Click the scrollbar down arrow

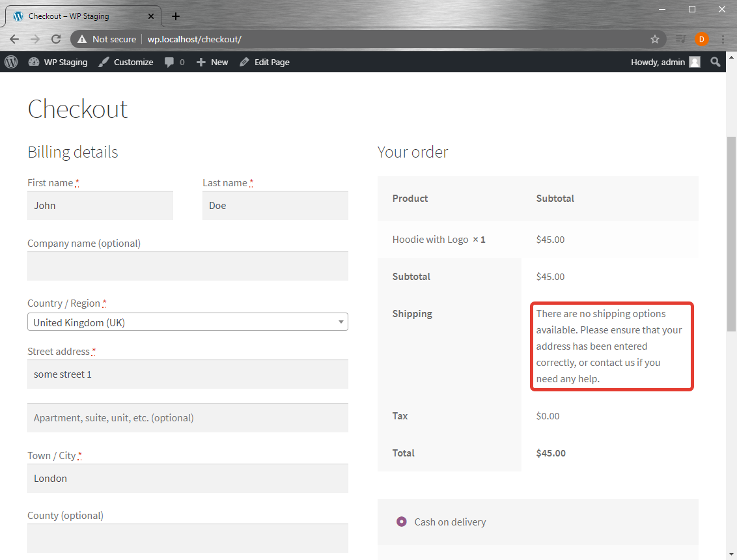pos(731,554)
